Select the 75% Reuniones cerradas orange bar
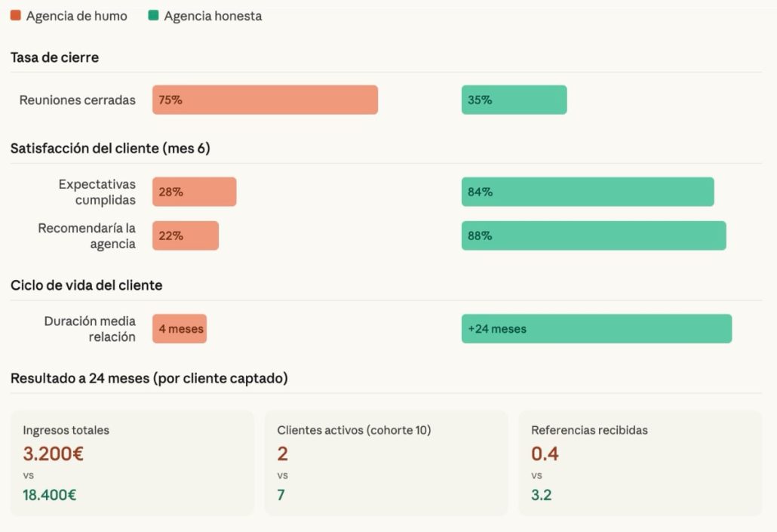The image size is (777, 532). coord(265,100)
